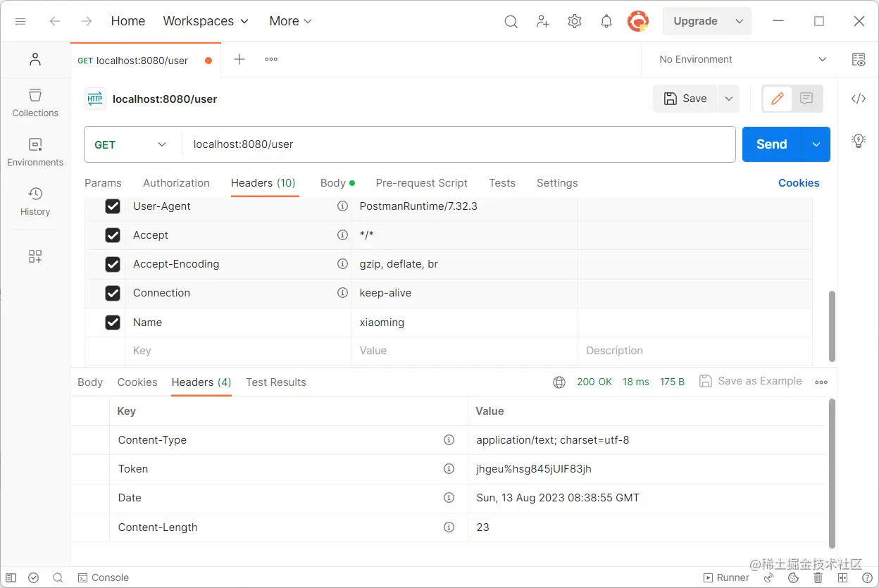This screenshot has height=588, width=879.
Task: Open the GET method dropdown
Action: point(131,144)
